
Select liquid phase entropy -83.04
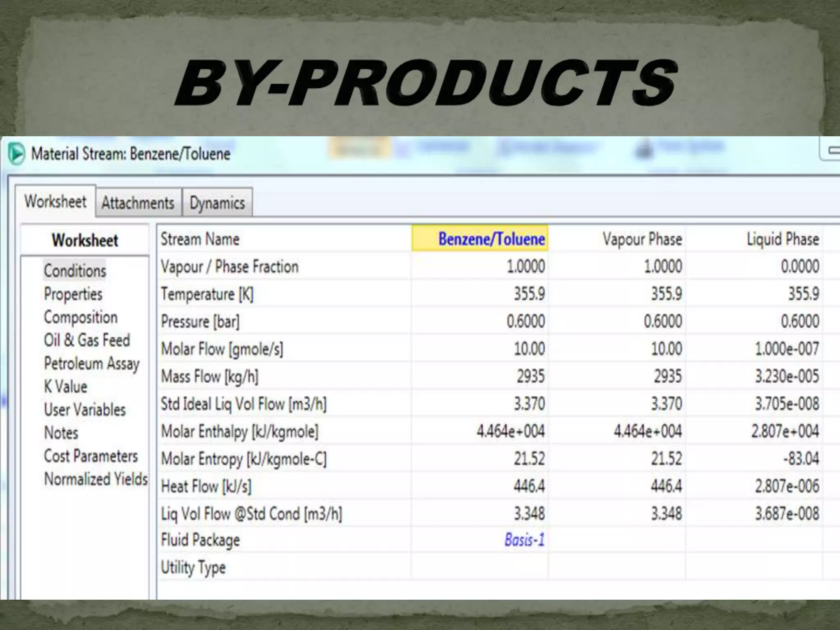coord(801,458)
